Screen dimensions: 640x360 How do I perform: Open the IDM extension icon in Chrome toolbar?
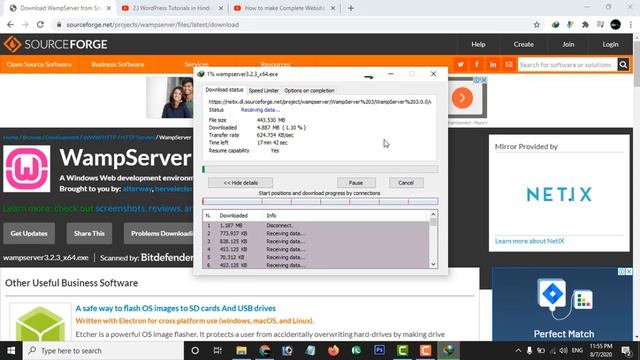click(555, 24)
